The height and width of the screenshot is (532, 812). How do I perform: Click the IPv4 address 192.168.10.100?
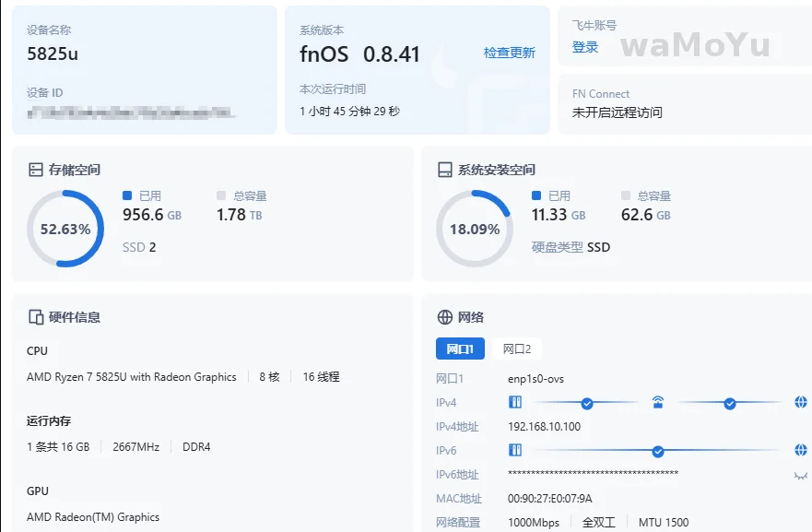(x=545, y=427)
